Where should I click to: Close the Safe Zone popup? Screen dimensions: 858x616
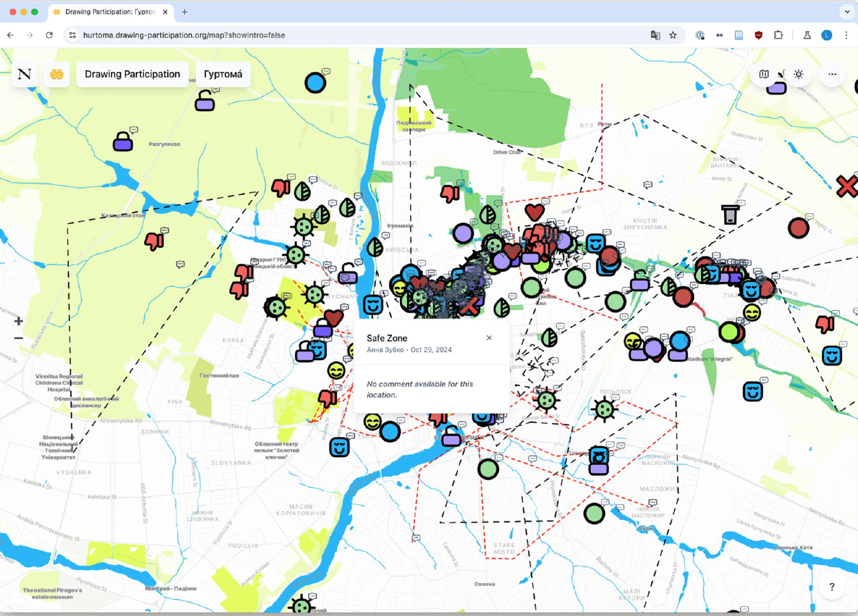pos(489,338)
